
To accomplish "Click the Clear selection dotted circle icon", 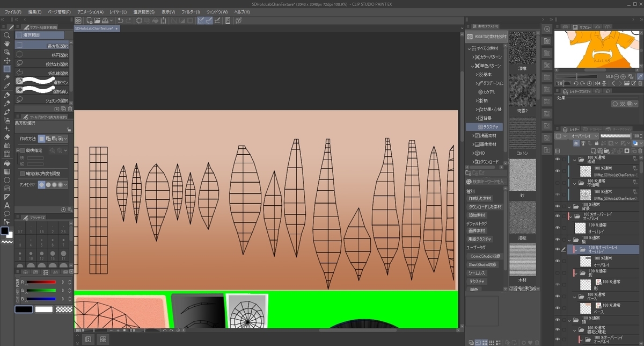I will click(x=139, y=20).
